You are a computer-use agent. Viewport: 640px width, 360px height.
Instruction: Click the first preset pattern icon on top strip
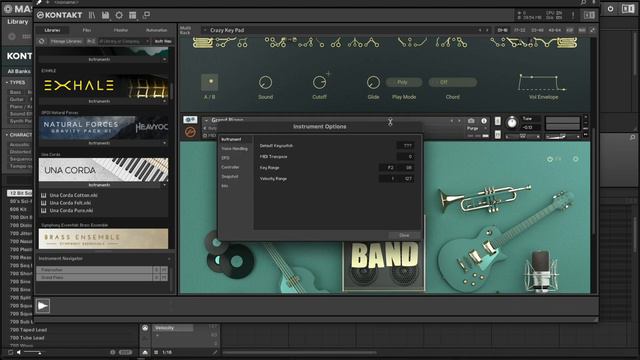[203, 42]
